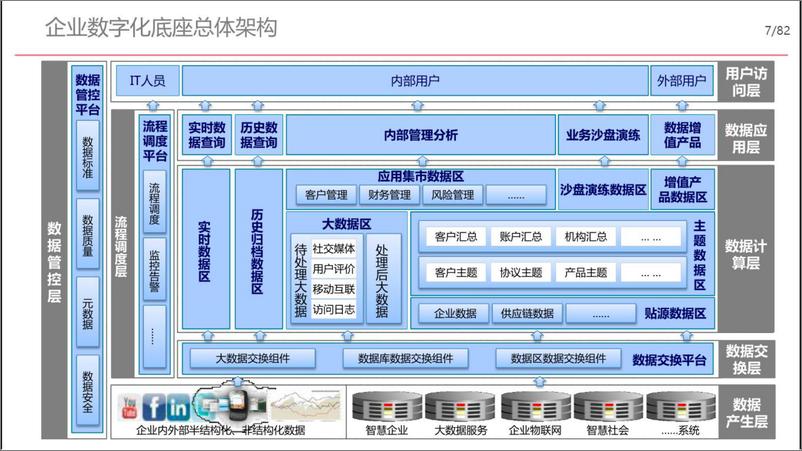This screenshot has height=451, width=802.
Task: Select the 历史数据查询 box
Action: point(258,135)
